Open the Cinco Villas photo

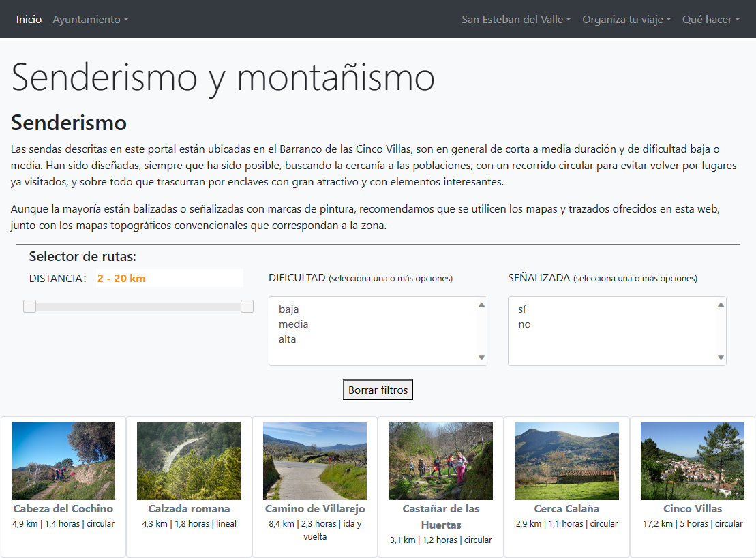click(x=693, y=461)
